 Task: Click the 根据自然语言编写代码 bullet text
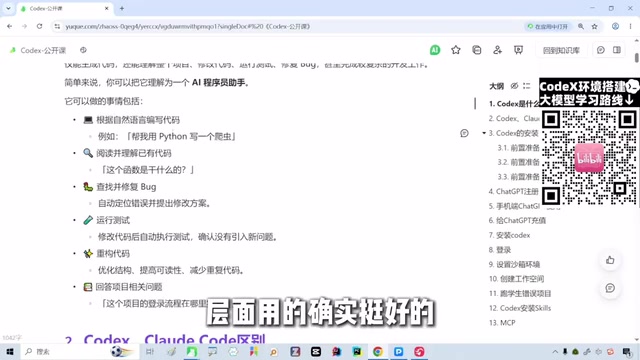click(x=138, y=120)
